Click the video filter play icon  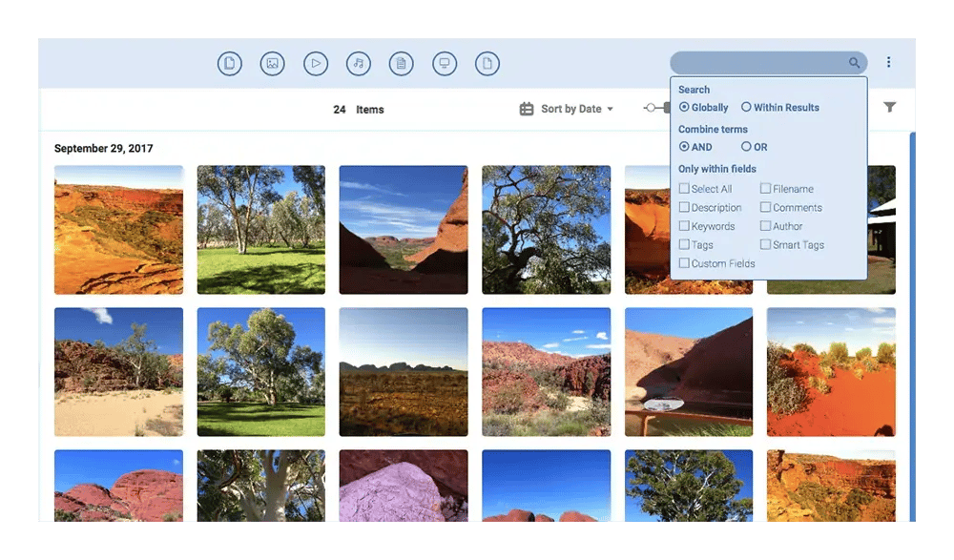point(315,64)
